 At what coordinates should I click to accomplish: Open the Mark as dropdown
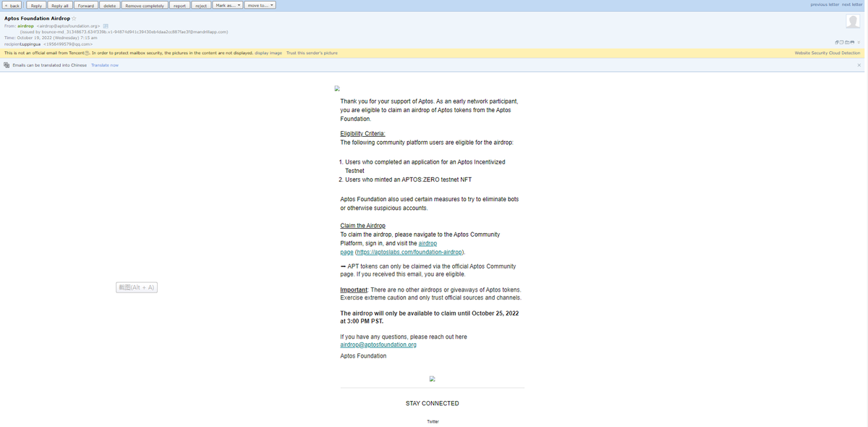tap(228, 5)
